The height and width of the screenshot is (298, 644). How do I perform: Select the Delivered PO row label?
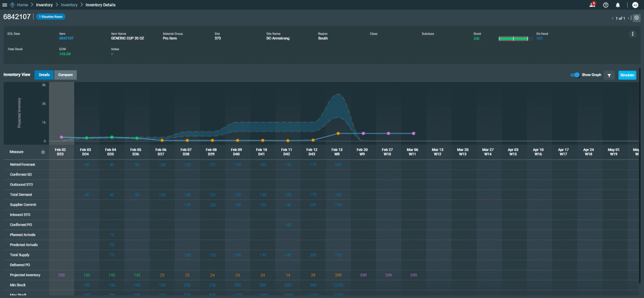20,265
